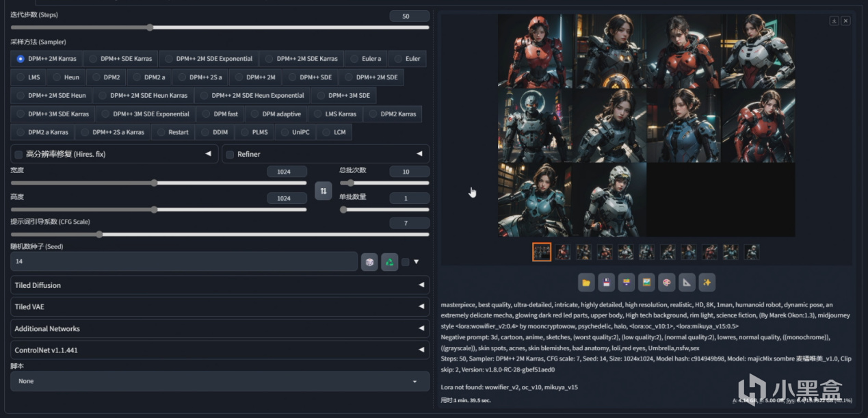Select the last thumbnail in the gallery strip

pos(752,252)
